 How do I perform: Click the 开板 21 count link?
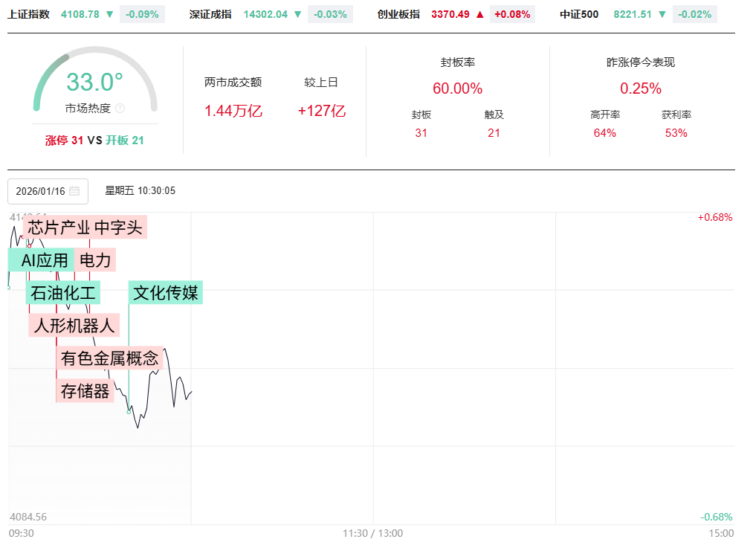125,140
